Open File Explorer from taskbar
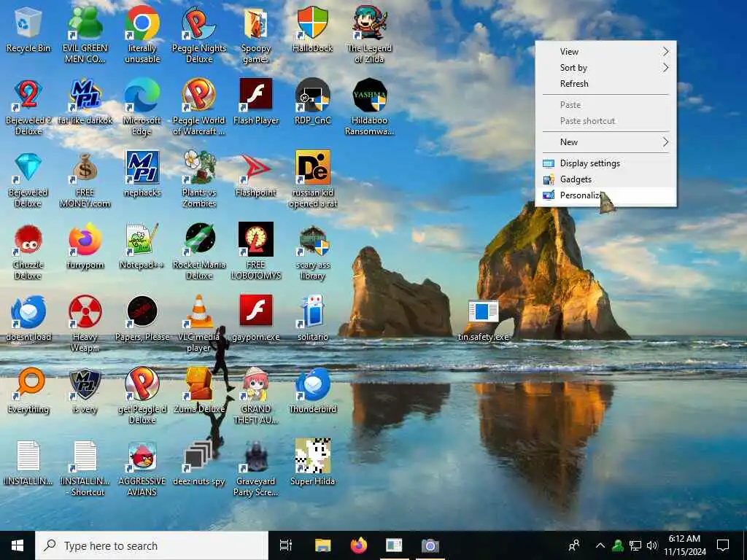This screenshot has height=560, width=747. click(322, 545)
